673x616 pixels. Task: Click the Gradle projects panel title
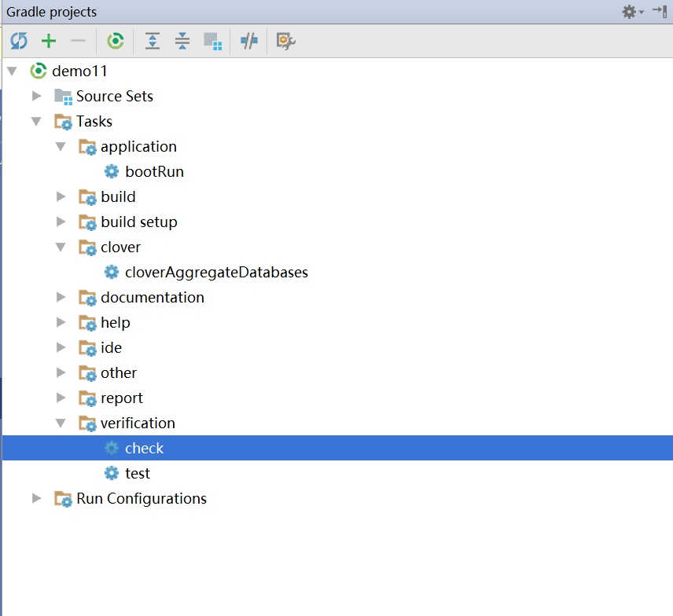[52, 12]
